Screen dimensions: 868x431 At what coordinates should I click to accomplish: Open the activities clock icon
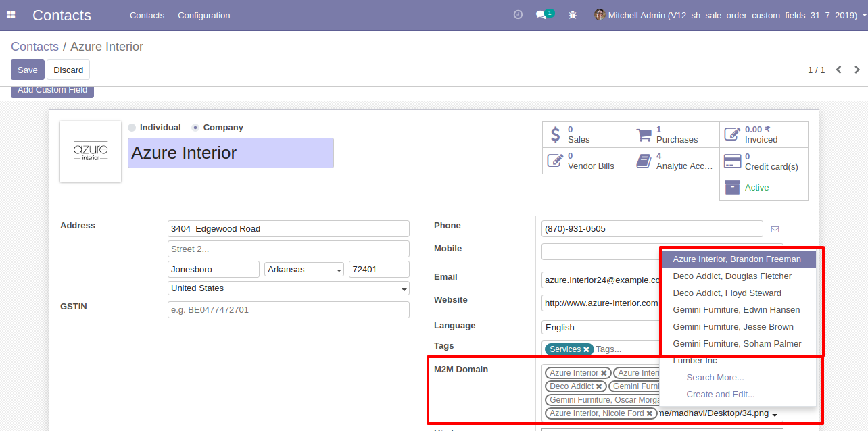click(x=518, y=14)
